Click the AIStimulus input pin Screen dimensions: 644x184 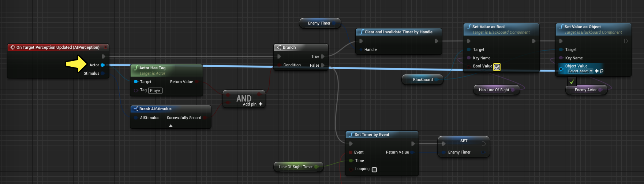(x=136, y=118)
